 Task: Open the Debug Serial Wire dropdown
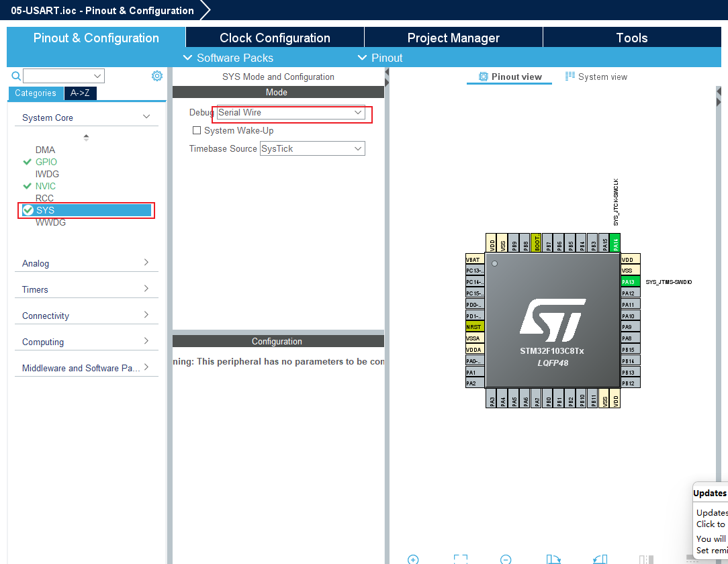pos(291,112)
